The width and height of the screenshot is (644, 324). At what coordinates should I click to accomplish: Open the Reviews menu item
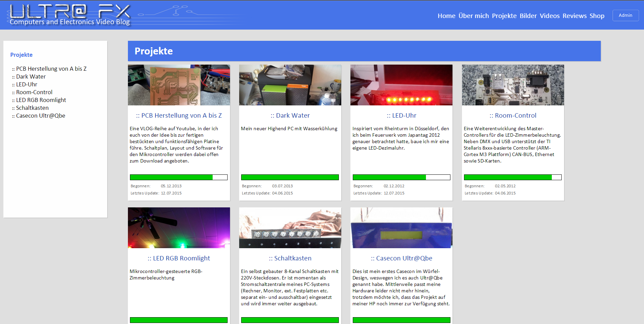pos(575,16)
